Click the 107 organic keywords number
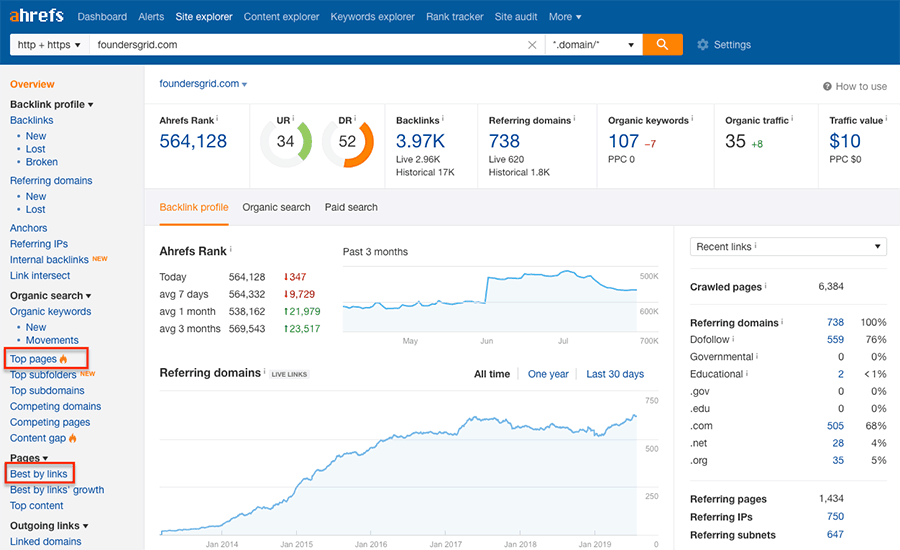Screen dimensions: 900x550 (623, 141)
